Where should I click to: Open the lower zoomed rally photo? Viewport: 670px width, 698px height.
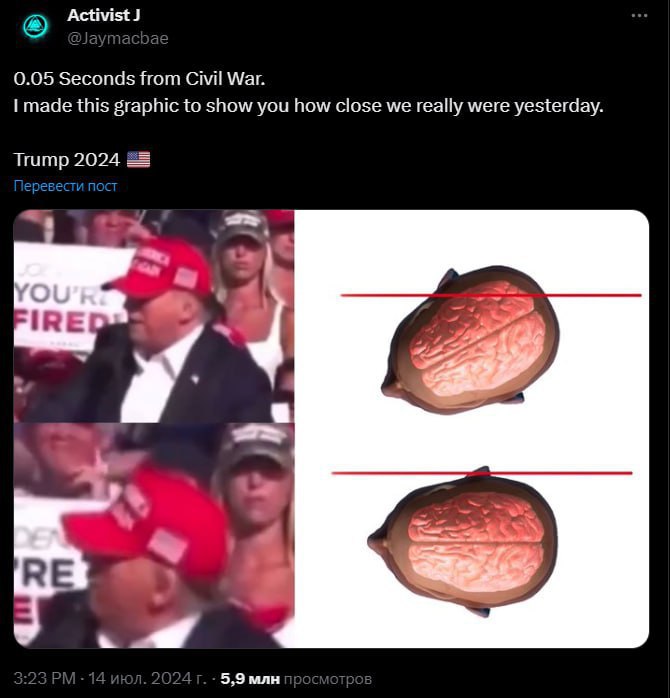pyautogui.click(x=154, y=536)
